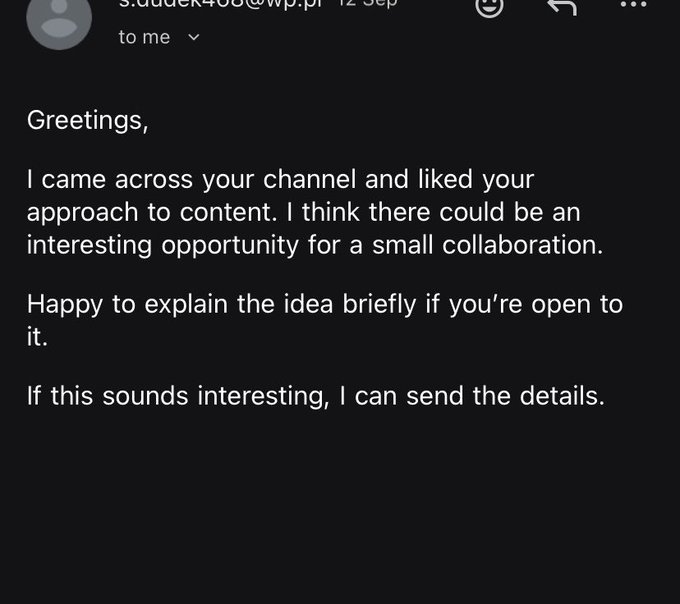Image resolution: width=680 pixels, height=604 pixels.
Task: Click the word "explain" in the message
Action: (x=186, y=305)
